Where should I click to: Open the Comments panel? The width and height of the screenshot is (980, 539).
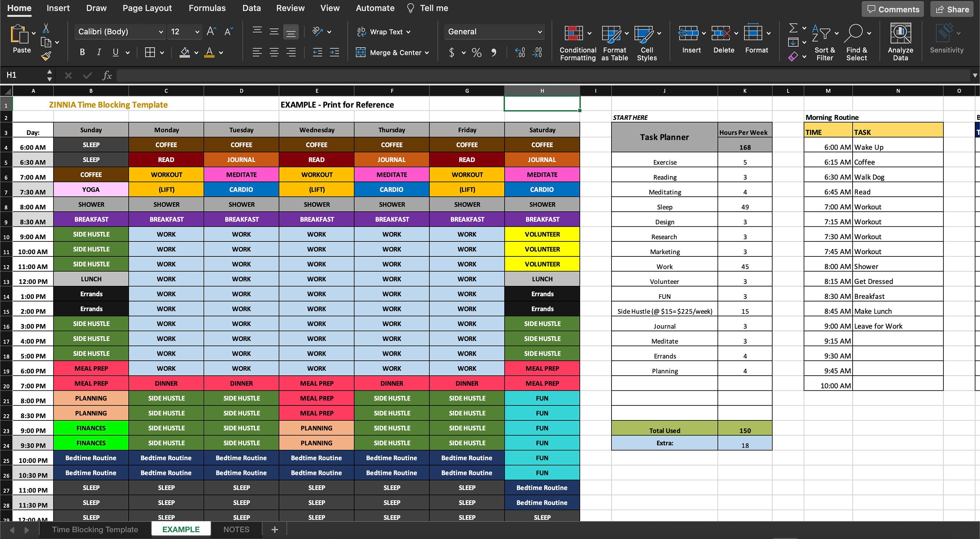892,9
